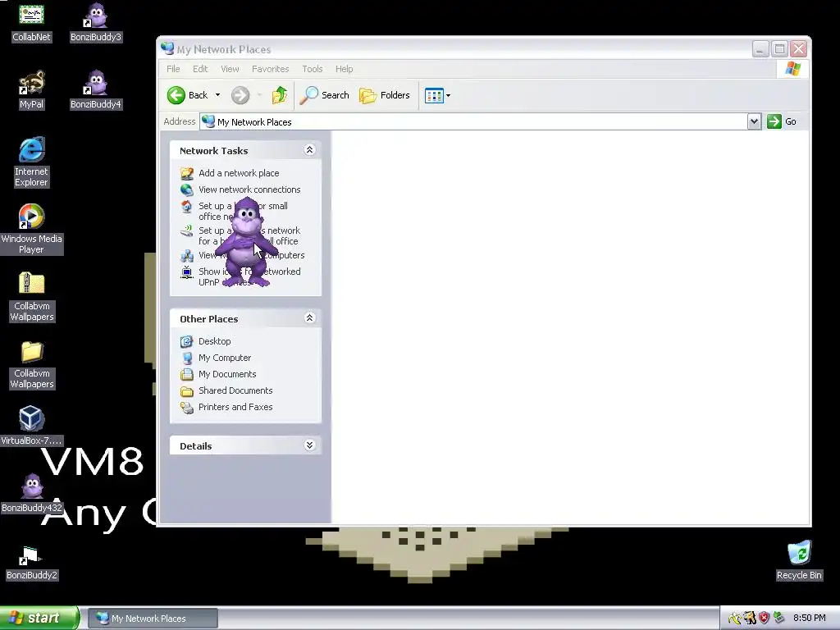This screenshot has height=630, width=840.
Task: Select the BonziBuddy4 desktop shortcut
Action: point(97,90)
